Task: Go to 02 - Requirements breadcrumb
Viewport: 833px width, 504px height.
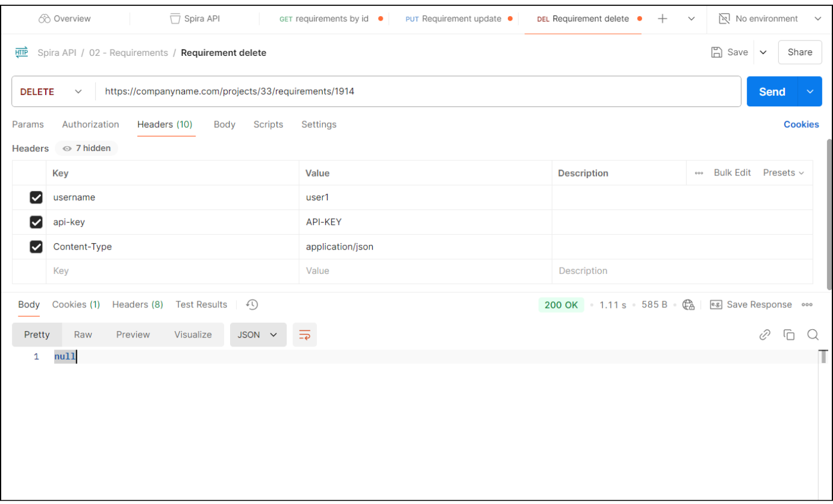Action: pos(128,53)
